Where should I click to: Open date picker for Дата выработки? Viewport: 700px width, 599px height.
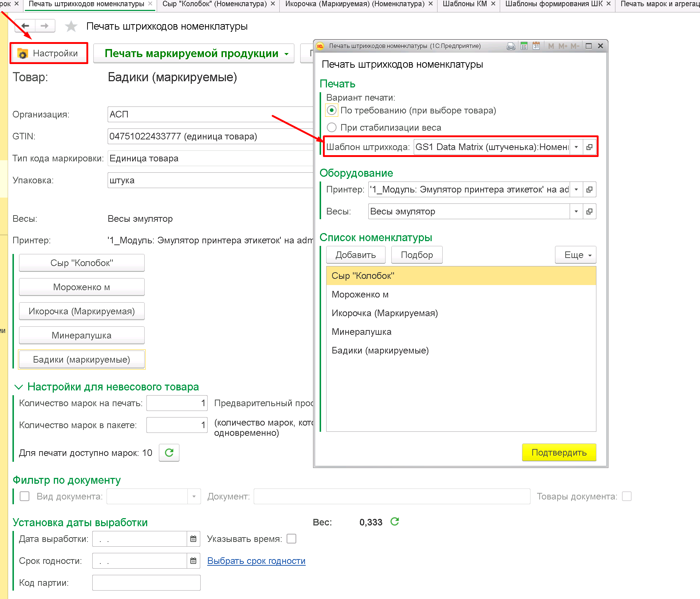[x=193, y=539]
